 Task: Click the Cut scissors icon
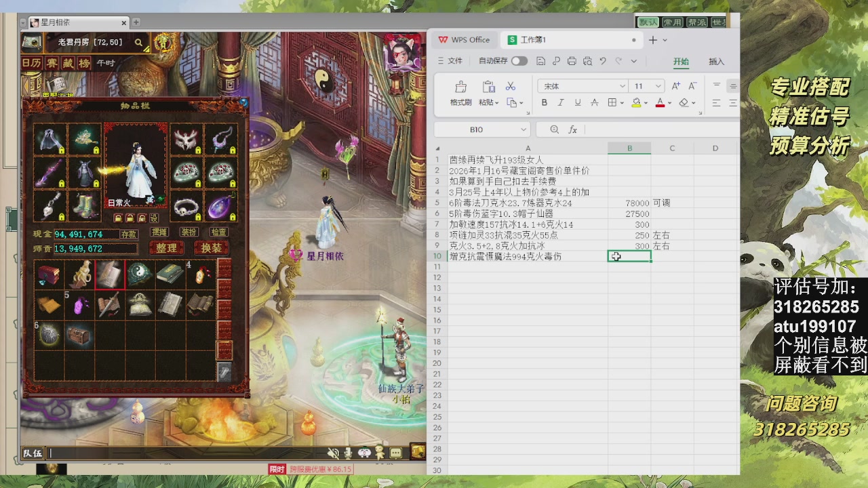point(511,86)
